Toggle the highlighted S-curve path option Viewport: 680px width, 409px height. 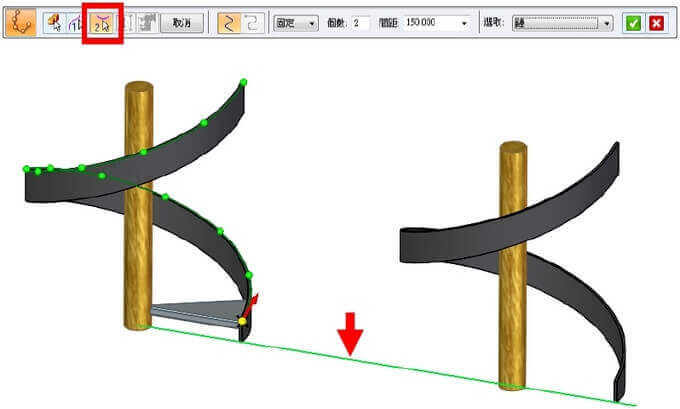pyautogui.click(x=228, y=22)
